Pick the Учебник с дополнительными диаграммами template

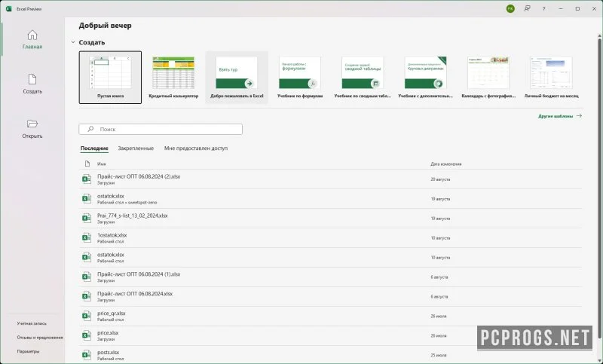coord(425,78)
